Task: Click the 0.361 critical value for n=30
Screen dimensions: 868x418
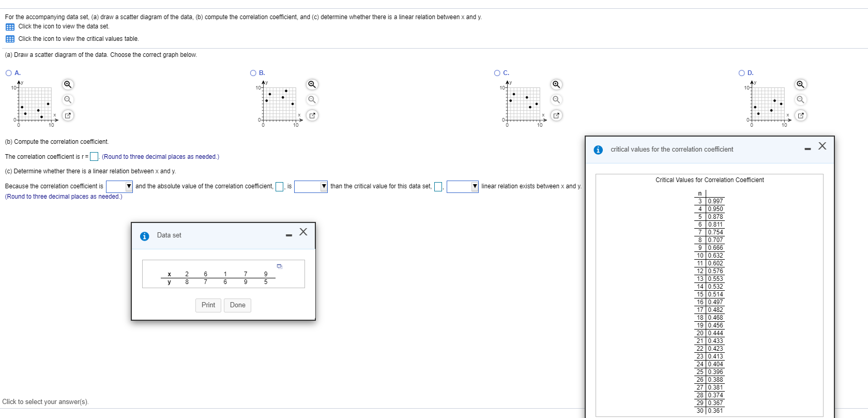Action: 715,411
